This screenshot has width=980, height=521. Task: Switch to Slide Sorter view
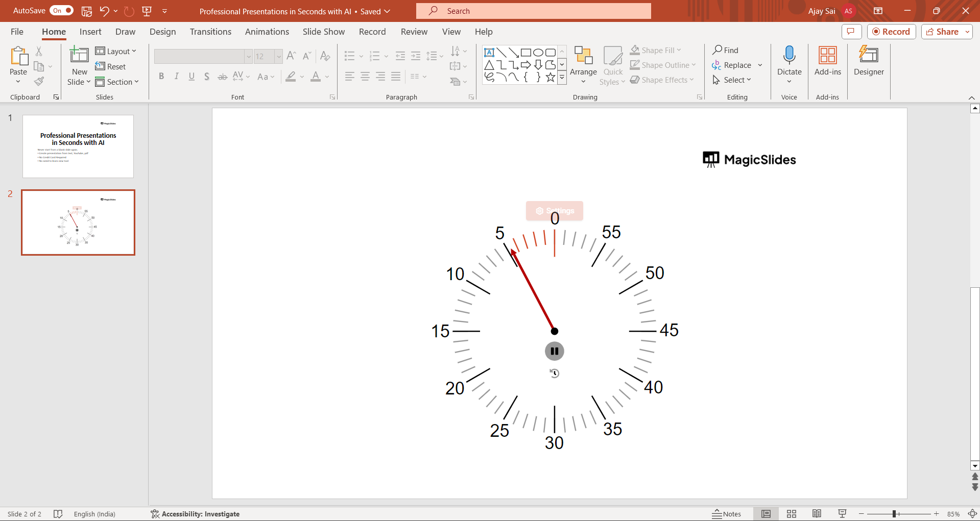tap(791, 514)
